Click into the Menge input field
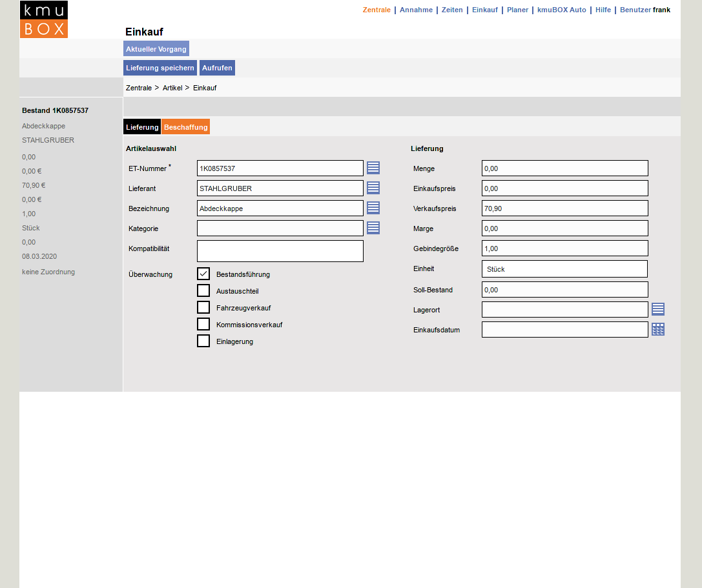 coord(564,168)
